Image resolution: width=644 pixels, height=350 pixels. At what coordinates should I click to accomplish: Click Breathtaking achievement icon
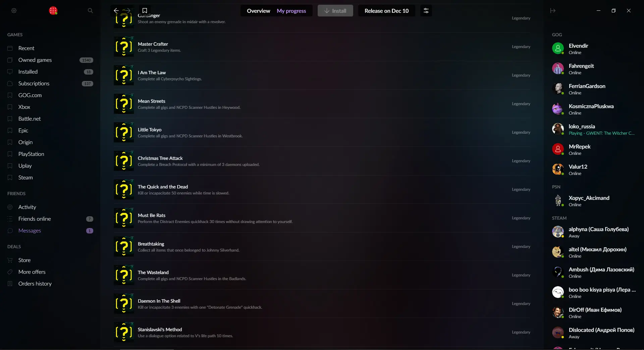(124, 247)
